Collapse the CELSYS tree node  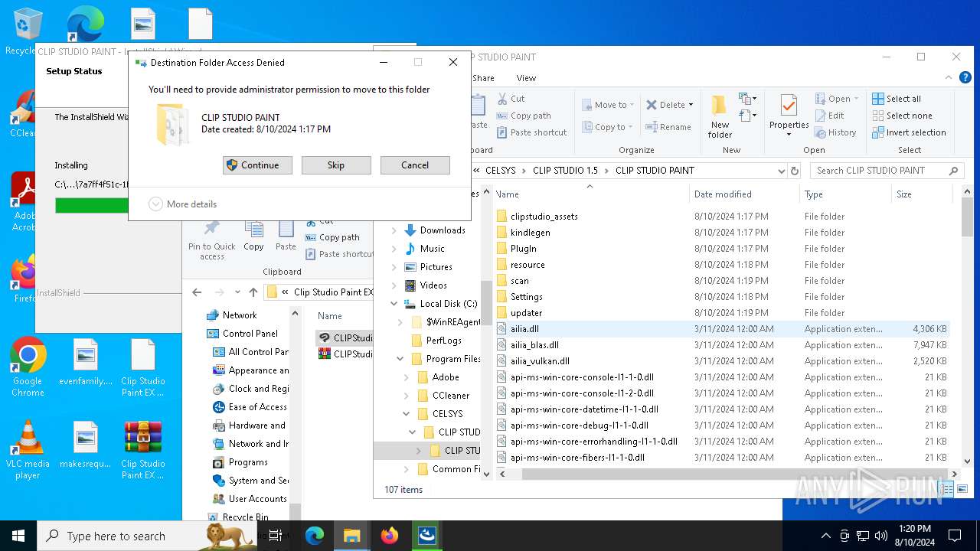pyautogui.click(x=407, y=414)
